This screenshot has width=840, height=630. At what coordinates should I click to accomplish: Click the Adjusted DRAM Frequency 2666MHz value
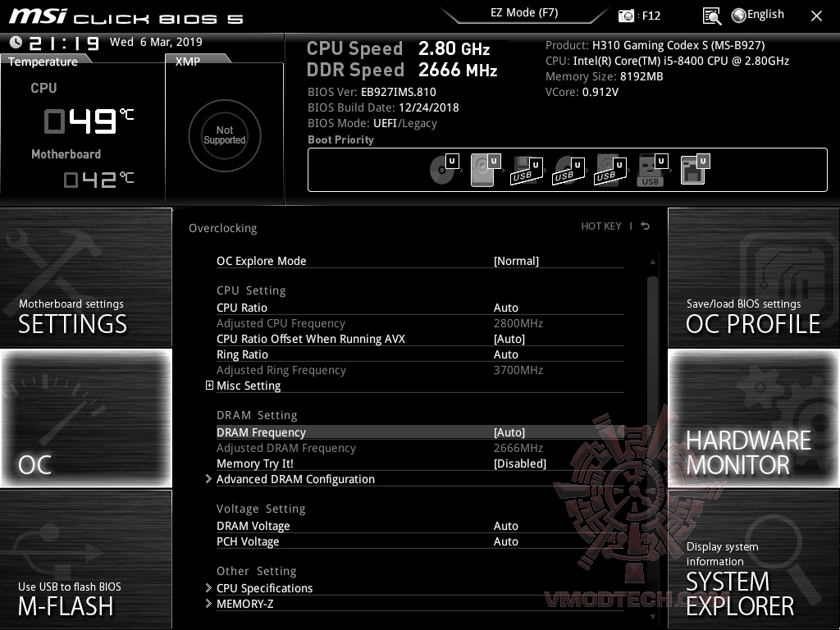(x=518, y=448)
